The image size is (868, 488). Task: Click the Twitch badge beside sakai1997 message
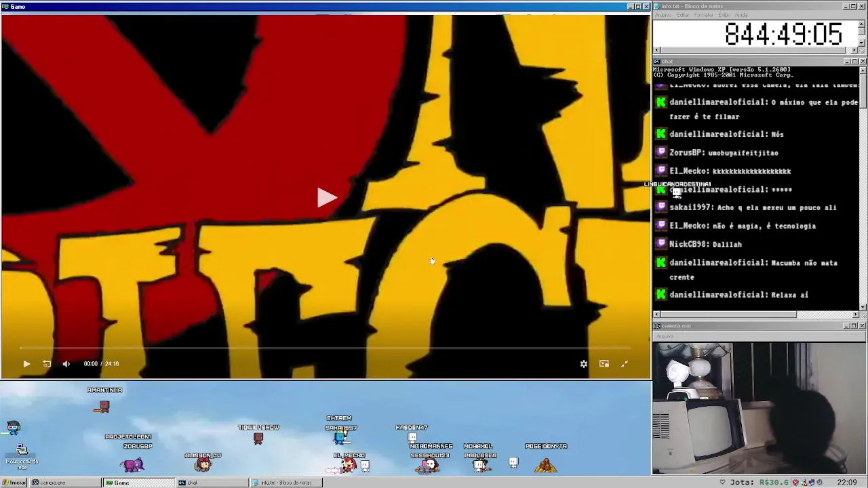point(661,207)
